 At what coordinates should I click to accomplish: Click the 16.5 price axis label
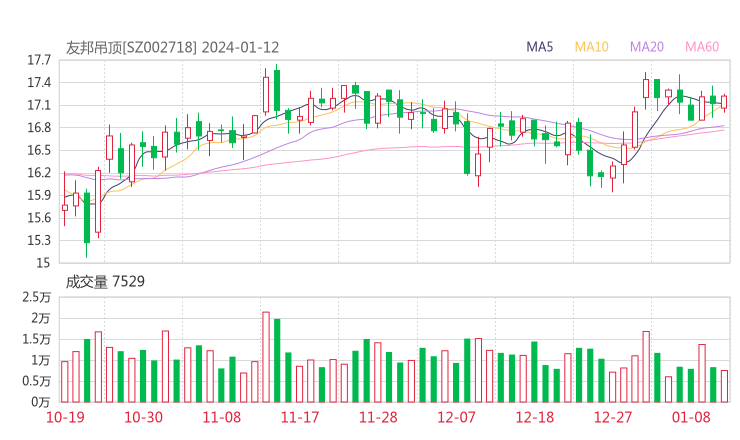(39, 151)
